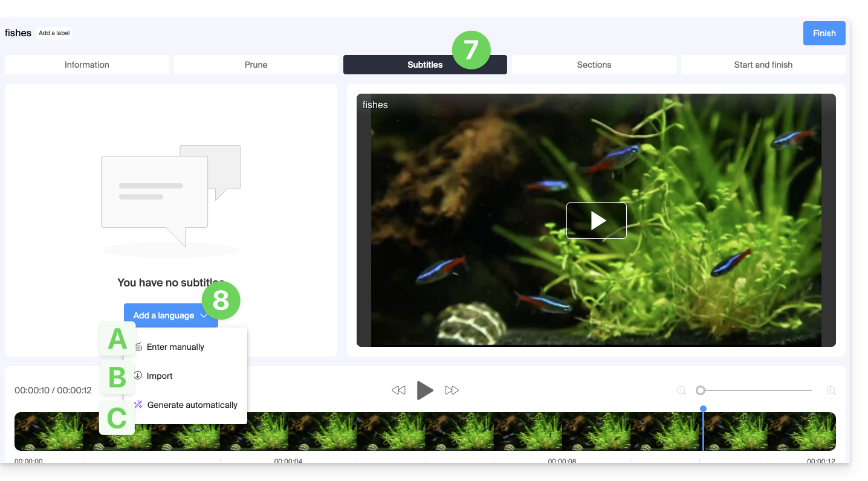Image resolution: width=868 pixels, height=481 pixels.
Task: Pick Generate automatically from the menu
Action: click(x=192, y=405)
